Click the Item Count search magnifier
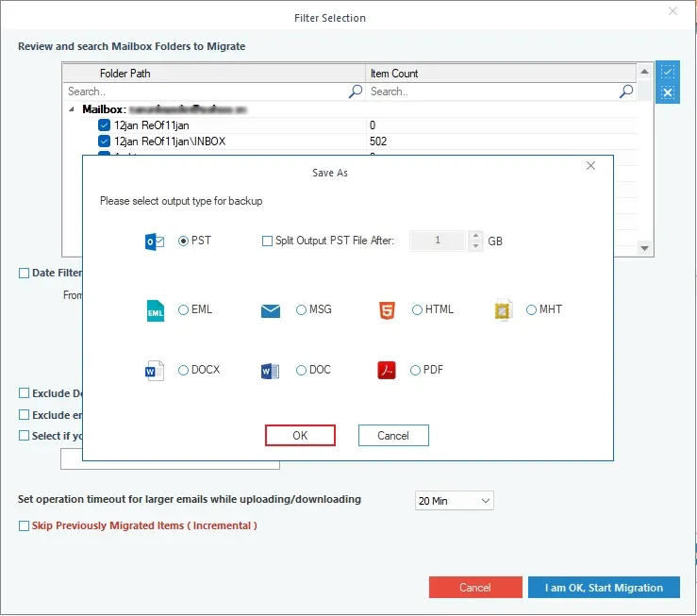This screenshot has width=697, height=616. tap(626, 92)
